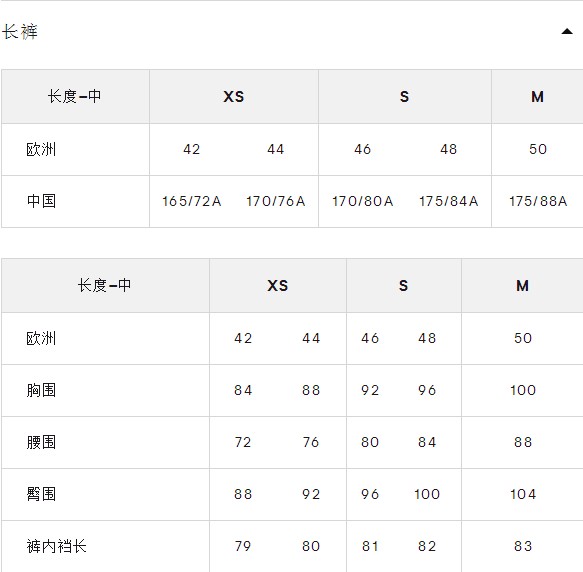Click the 裤内裆长 value 79
The image size is (583, 572).
coord(243,546)
